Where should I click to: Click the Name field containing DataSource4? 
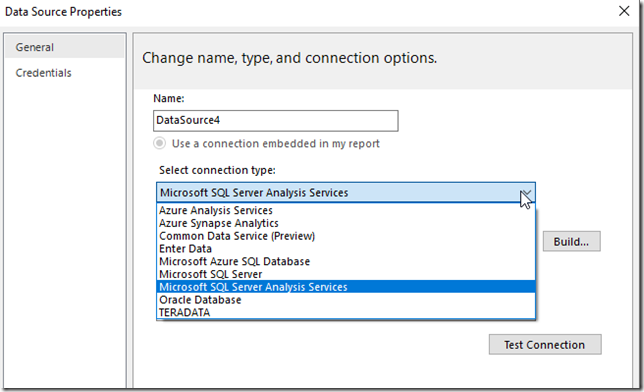(x=276, y=121)
